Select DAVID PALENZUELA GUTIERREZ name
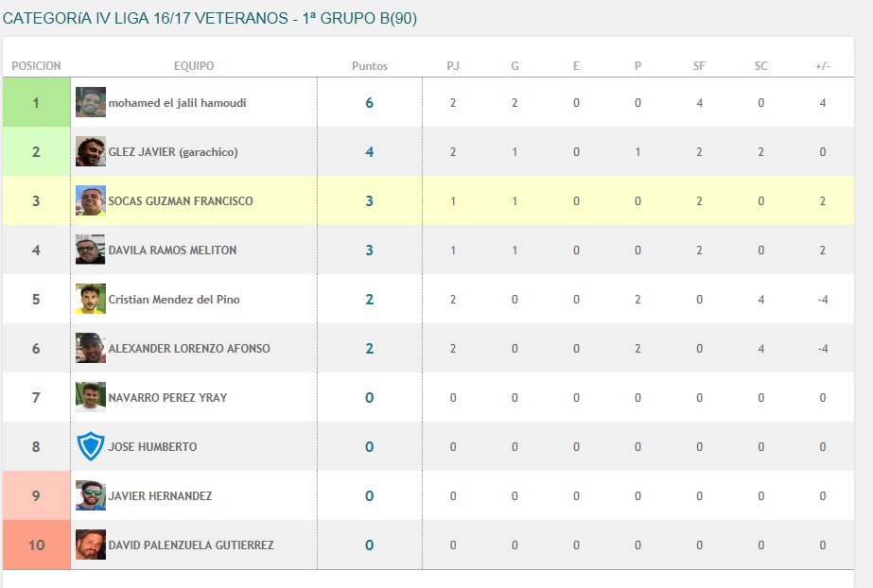 click(191, 545)
